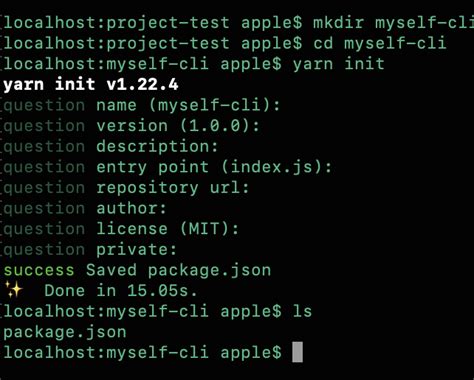This screenshot has height=380, width=474.
Task: Click the 'name (myself-cli):' question
Action: pyautogui.click(x=188, y=105)
